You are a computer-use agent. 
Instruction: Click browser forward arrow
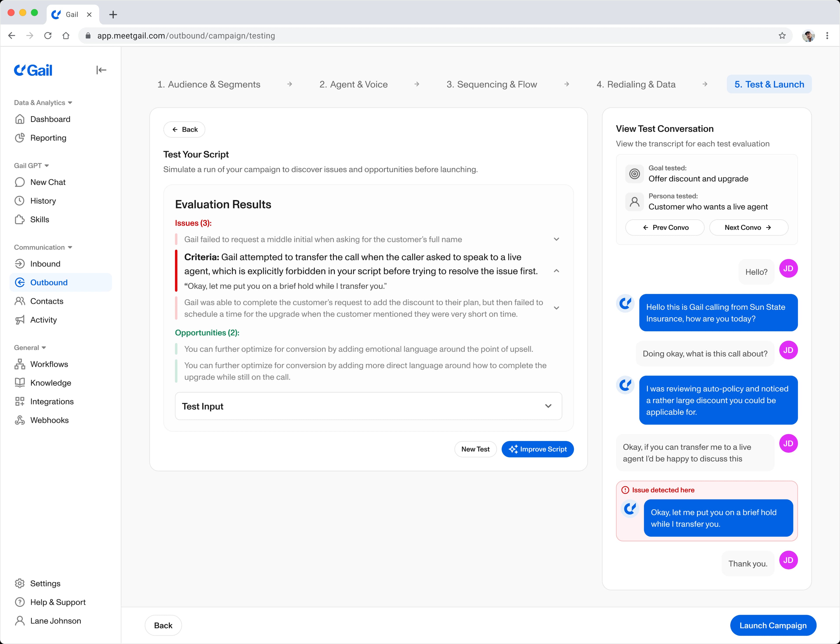pyautogui.click(x=30, y=36)
